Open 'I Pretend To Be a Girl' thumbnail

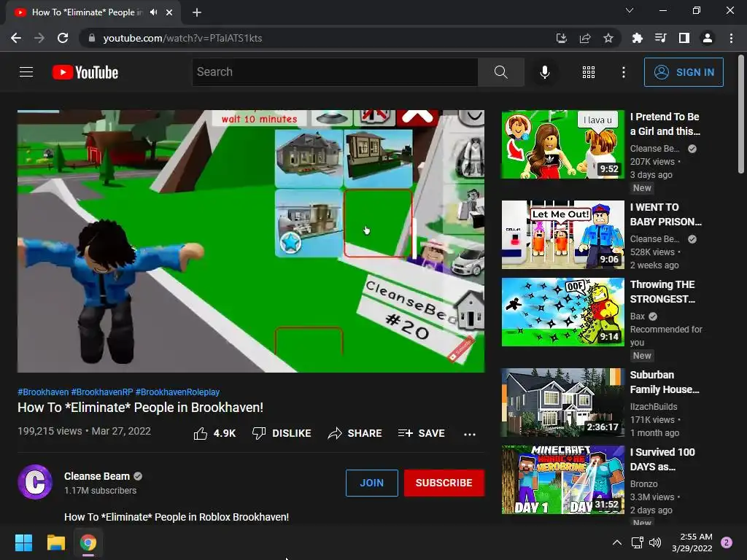[562, 144]
